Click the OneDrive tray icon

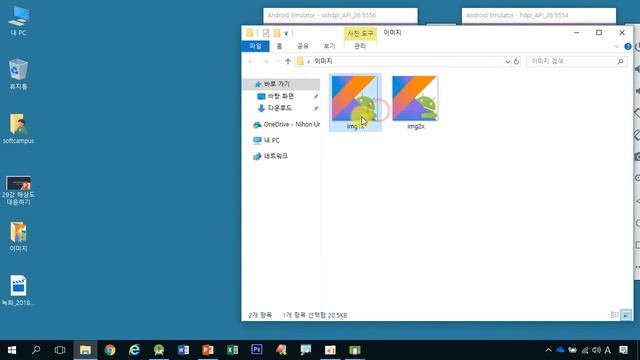(x=560, y=350)
